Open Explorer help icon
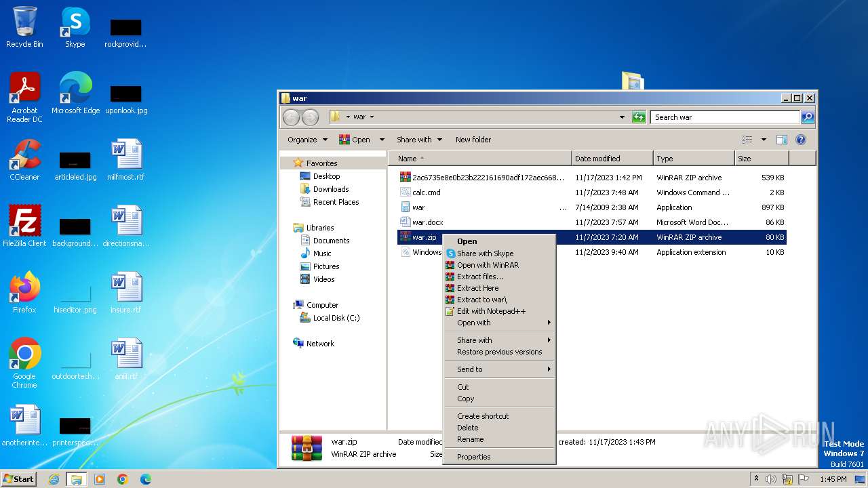Screen dimensions: 868x488 click(x=801, y=140)
